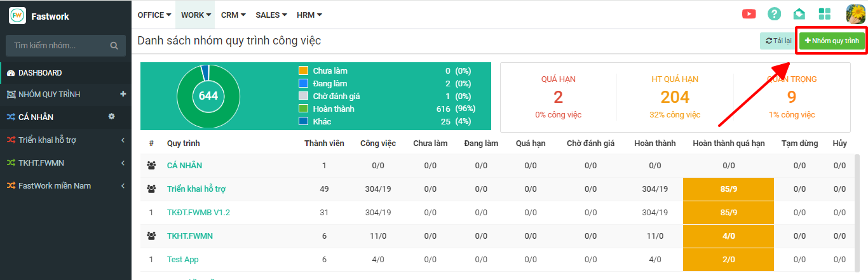The image size is (868, 280).
Task: Open the TKĐT.FWMB V1.2 process link
Action: [x=198, y=213]
